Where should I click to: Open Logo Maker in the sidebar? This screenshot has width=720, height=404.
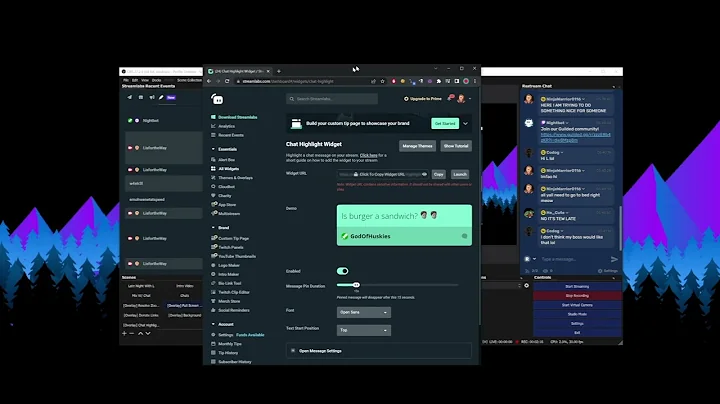coord(229,265)
